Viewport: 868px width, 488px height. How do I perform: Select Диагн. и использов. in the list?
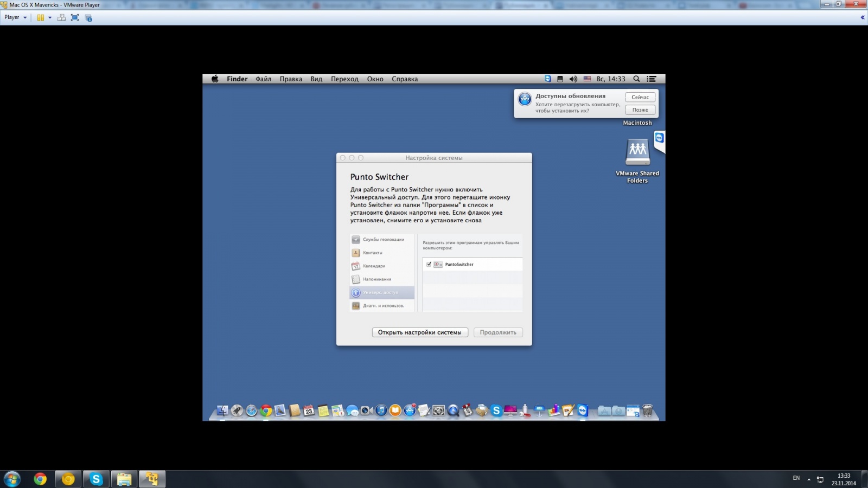point(382,306)
